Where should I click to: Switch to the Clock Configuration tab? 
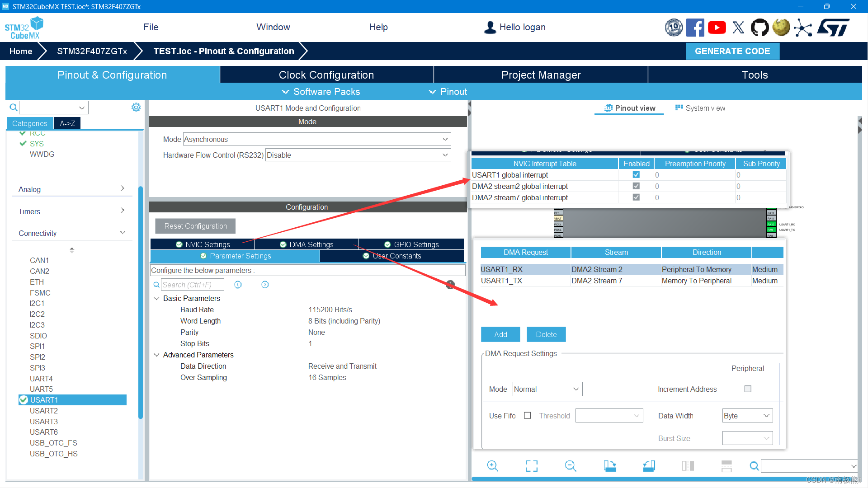pos(326,75)
